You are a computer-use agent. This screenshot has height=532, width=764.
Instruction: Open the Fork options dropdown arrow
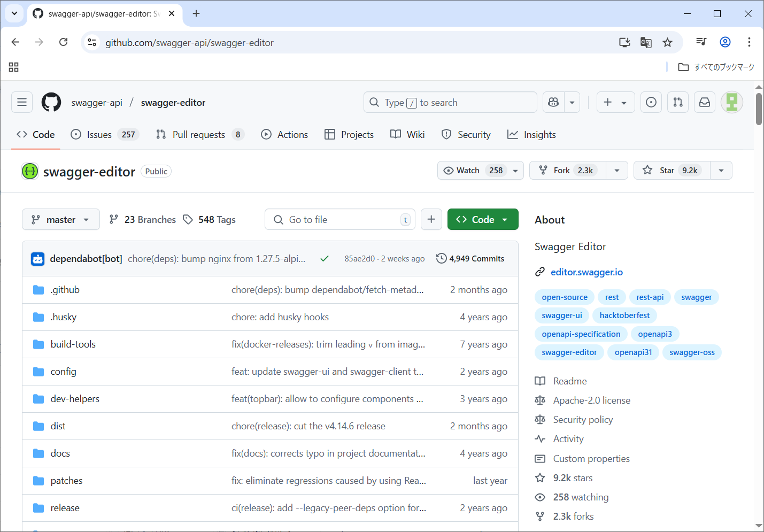point(617,171)
